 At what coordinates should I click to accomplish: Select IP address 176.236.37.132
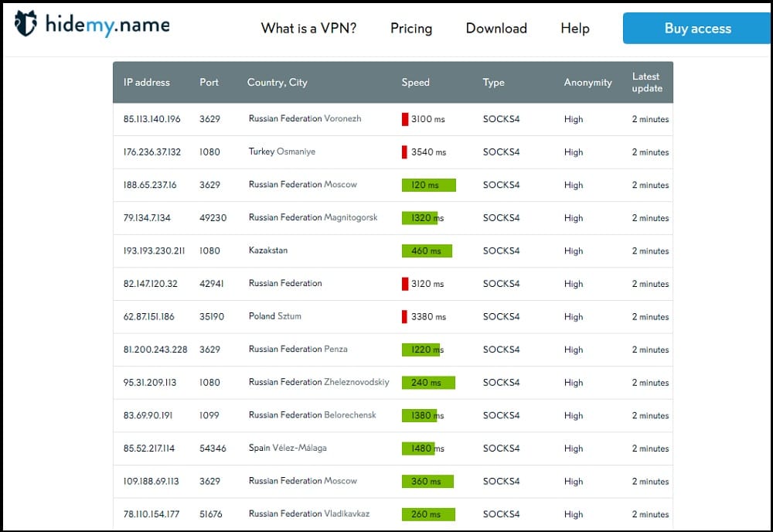[x=152, y=152]
